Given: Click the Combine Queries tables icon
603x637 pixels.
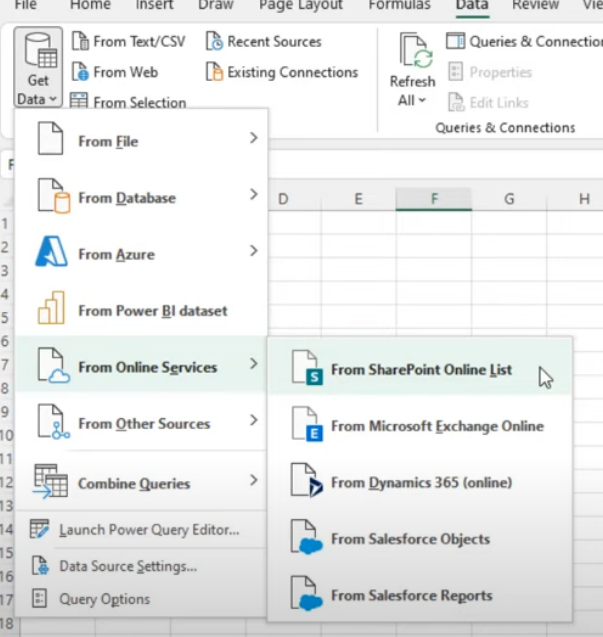Looking at the screenshot, I should point(51,481).
